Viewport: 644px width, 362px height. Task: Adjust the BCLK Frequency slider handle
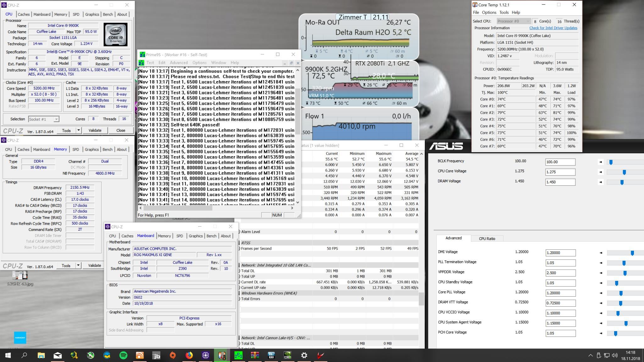(x=611, y=162)
